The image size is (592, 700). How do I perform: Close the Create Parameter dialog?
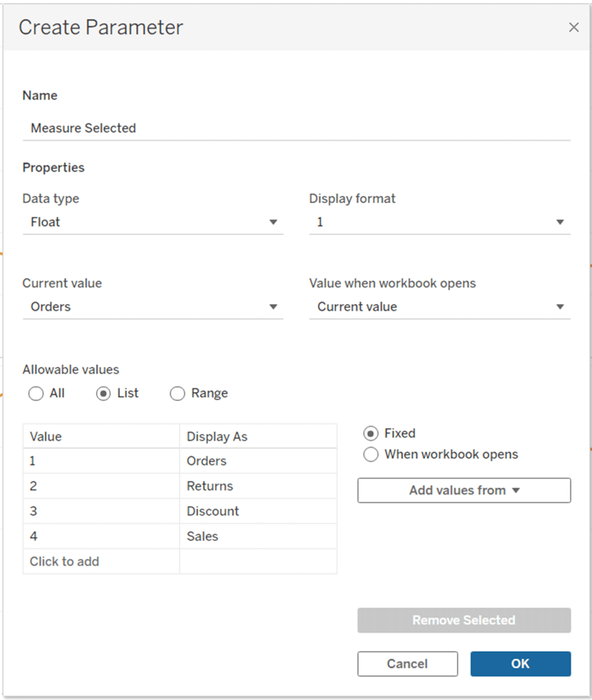pyautogui.click(x=574, y=27)
